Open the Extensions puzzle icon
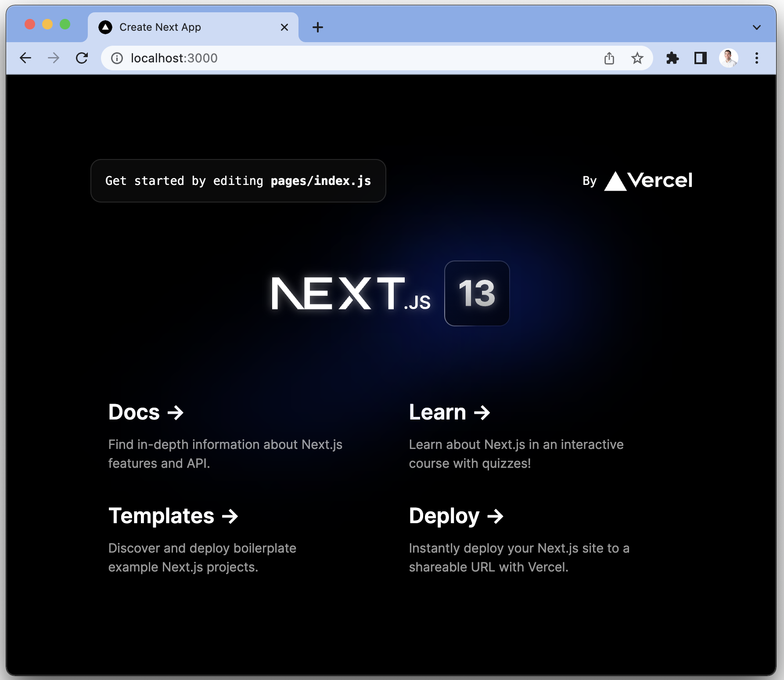The width and height of the screenshot is (784, 680). (x=672, y=58)
